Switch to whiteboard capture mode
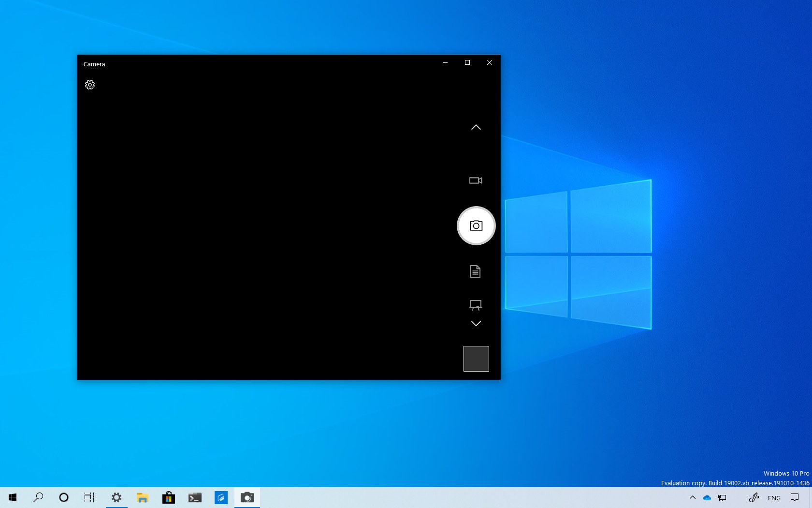Image resolution: width=812 pixels, height=508 pixels. click(x=476, y=305)
